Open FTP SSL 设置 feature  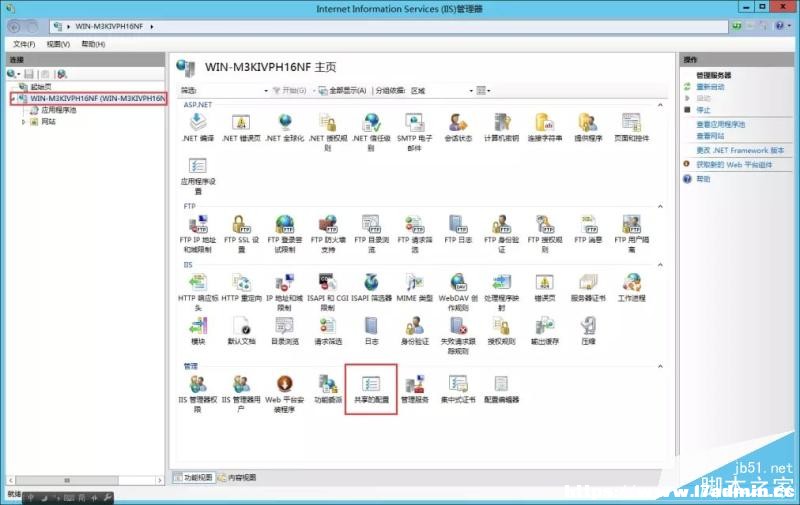coord(241,234)
